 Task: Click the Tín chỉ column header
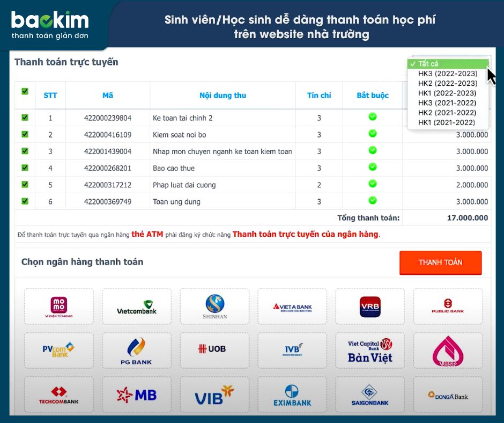319,96
